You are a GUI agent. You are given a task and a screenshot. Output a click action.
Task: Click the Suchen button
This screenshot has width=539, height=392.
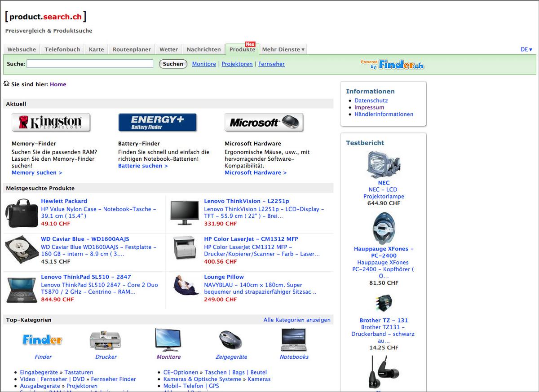pos(173,64)
